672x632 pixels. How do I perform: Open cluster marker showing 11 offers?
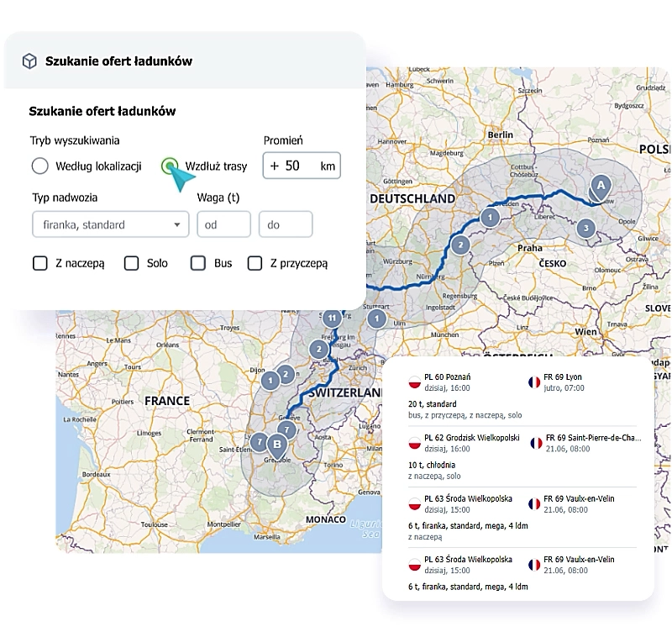tap(332, 319)
